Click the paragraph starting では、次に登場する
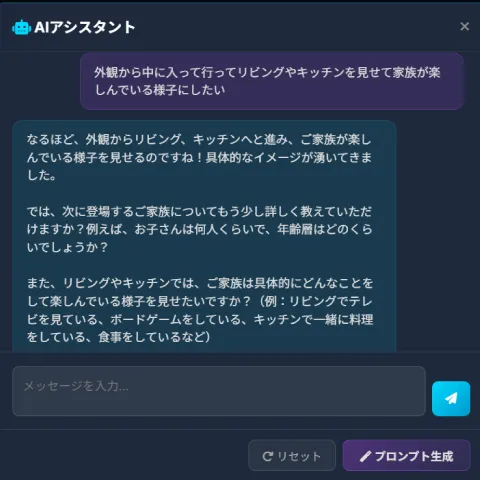The image size is (480, 480). [199, 229]
